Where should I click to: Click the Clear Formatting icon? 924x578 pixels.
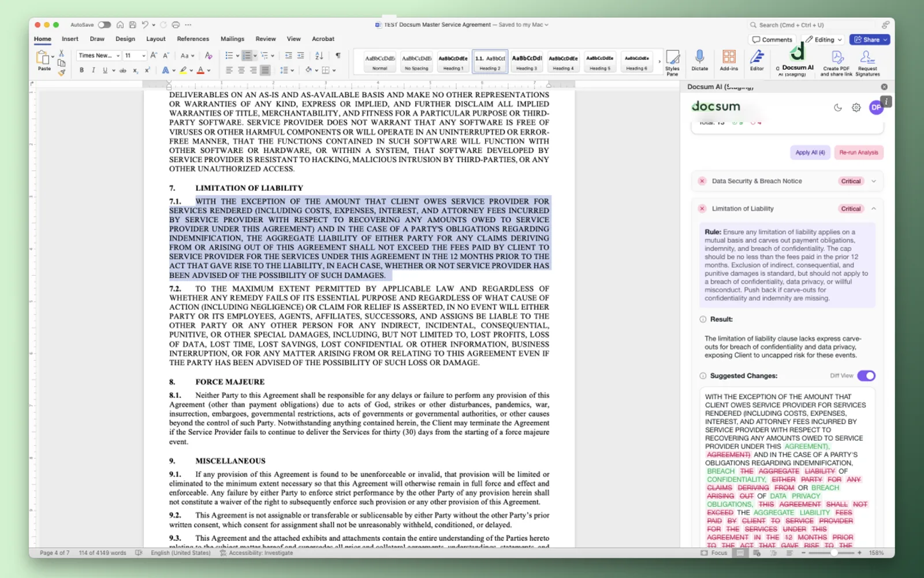(208, 55)
